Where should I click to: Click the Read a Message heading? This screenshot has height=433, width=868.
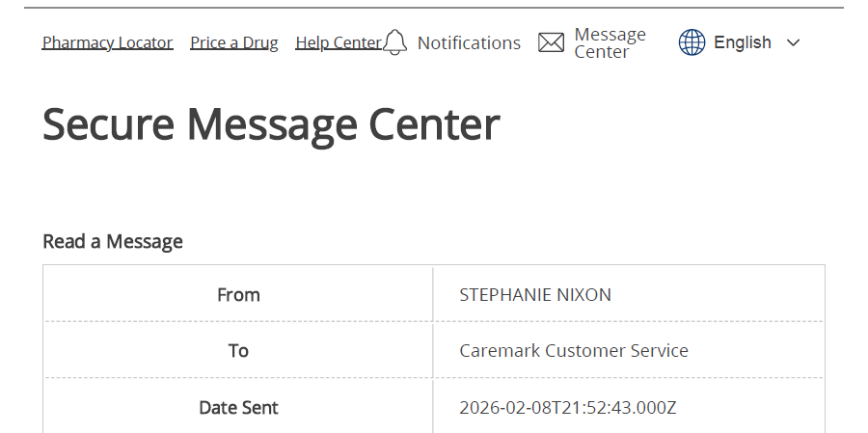coord(113,241)
